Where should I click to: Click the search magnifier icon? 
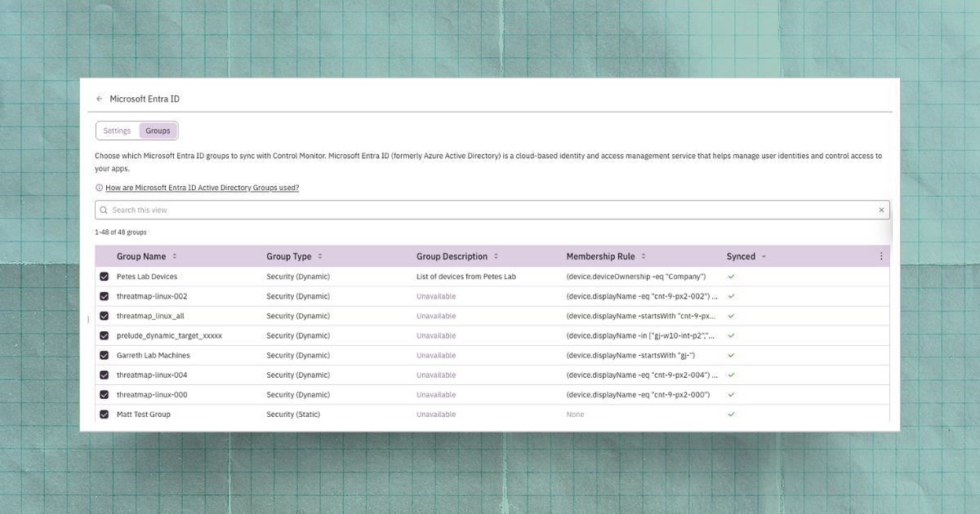[x=104, y=210]
